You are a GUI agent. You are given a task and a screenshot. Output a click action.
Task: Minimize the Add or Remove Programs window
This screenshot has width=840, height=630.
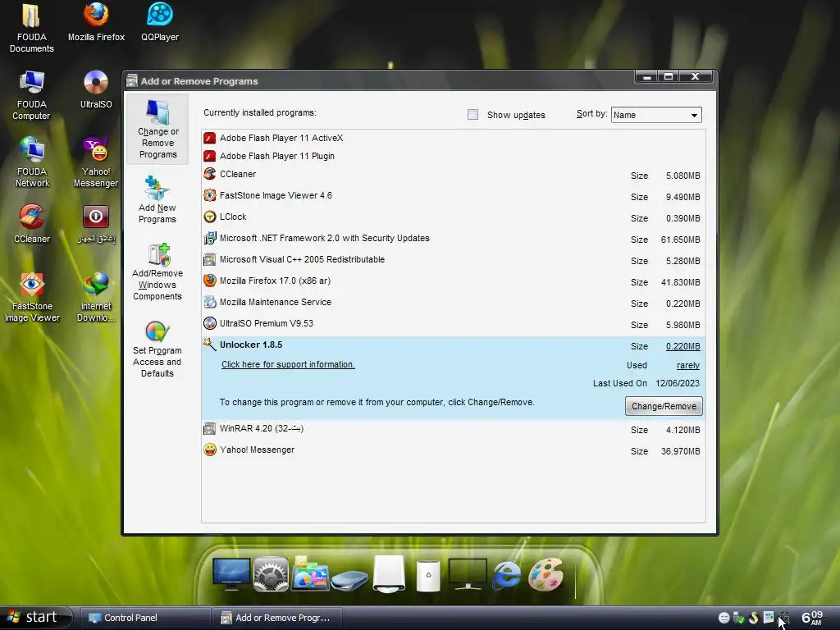(x=647, y=76)
